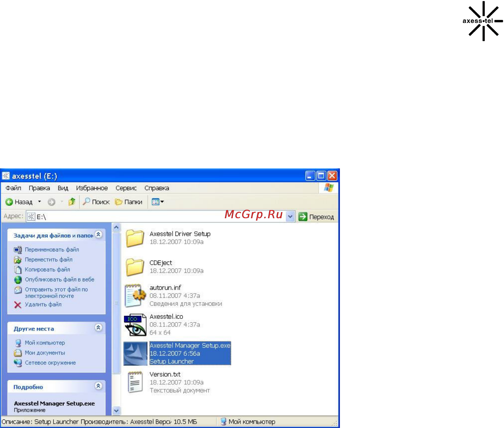504x428 pixels.
Task: Click the Copy file icon
Action: point(18,270)
